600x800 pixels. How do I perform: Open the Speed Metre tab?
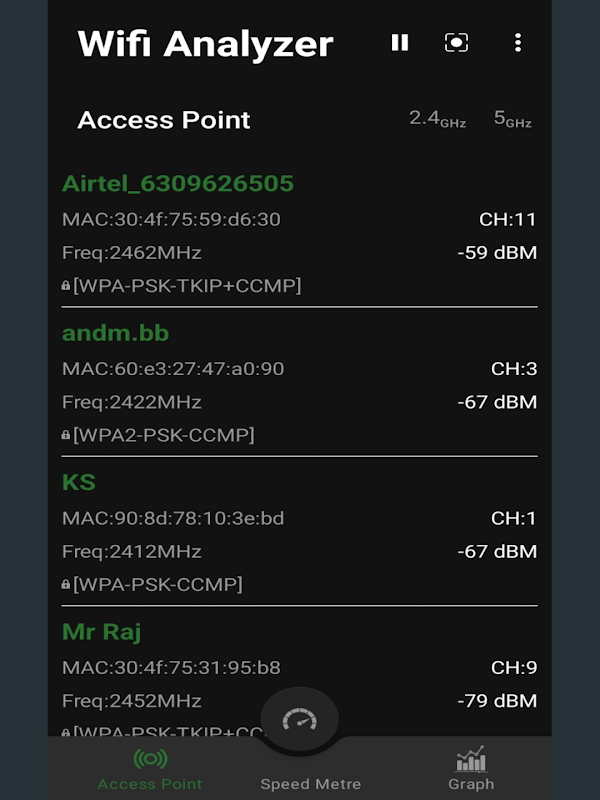click(310, 784)
